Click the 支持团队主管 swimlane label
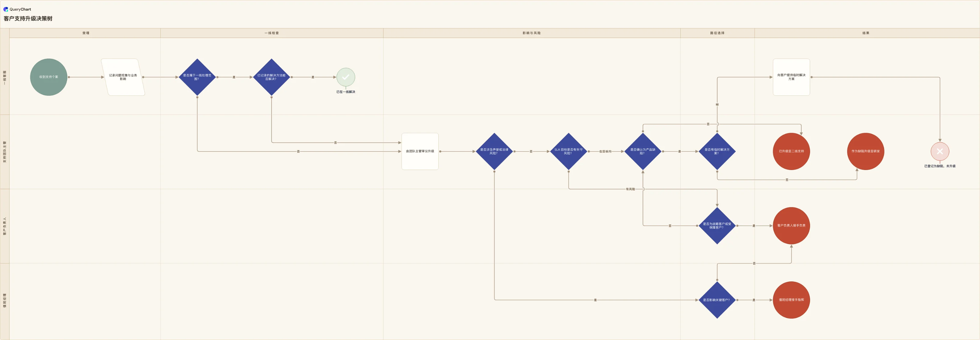 [x=5, y=151]
